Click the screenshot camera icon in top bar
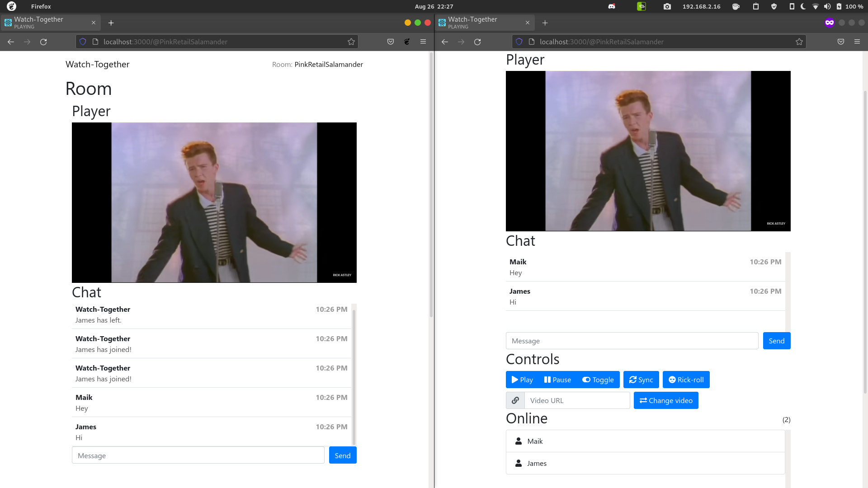 [x=667, y=6]
